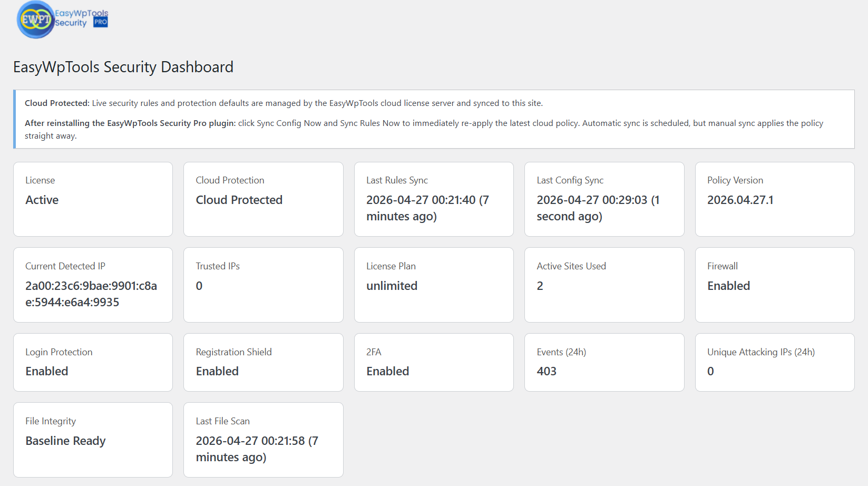Click the 'After reinstalling' plugin notice paragraph

point(424,129)
